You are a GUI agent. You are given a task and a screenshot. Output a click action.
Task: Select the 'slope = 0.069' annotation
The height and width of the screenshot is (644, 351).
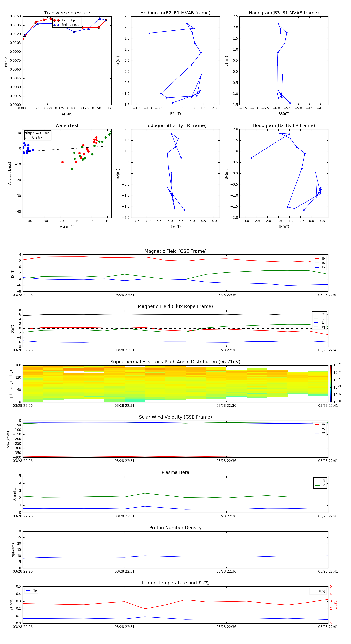(x=37, y=133)
